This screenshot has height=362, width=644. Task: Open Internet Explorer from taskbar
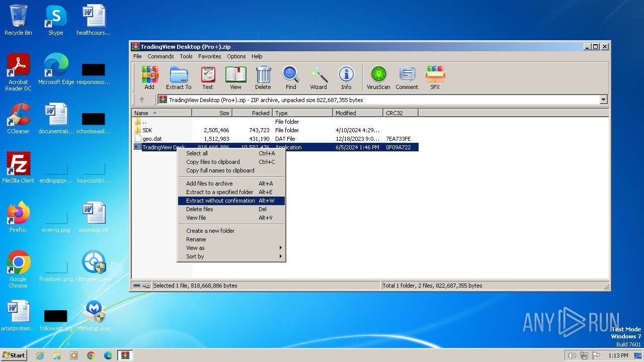[x=40, y=355]
